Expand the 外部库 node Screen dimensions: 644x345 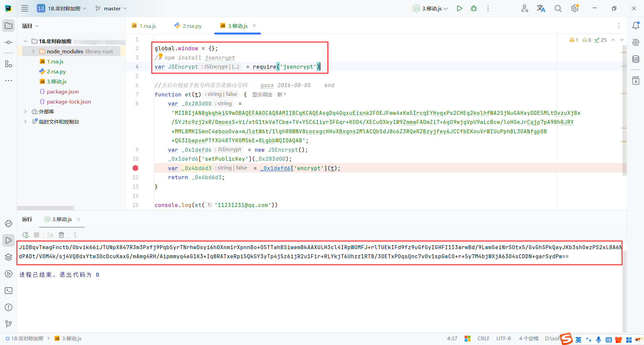(25, 112)
